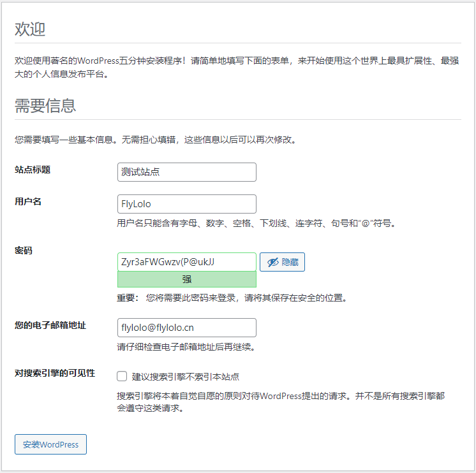Hide the password using the 隐藏 button
476x473 pixels.
[282, 262]
